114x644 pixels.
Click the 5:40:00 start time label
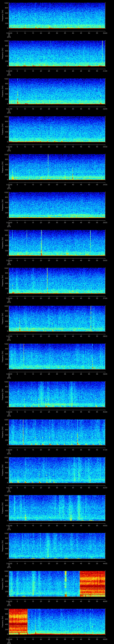click(9, 450)
